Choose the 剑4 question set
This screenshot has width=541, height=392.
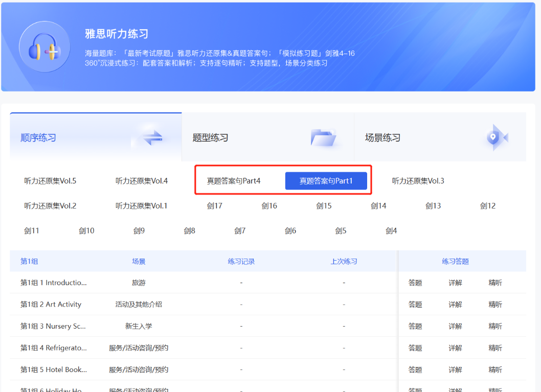coord(391,230)
